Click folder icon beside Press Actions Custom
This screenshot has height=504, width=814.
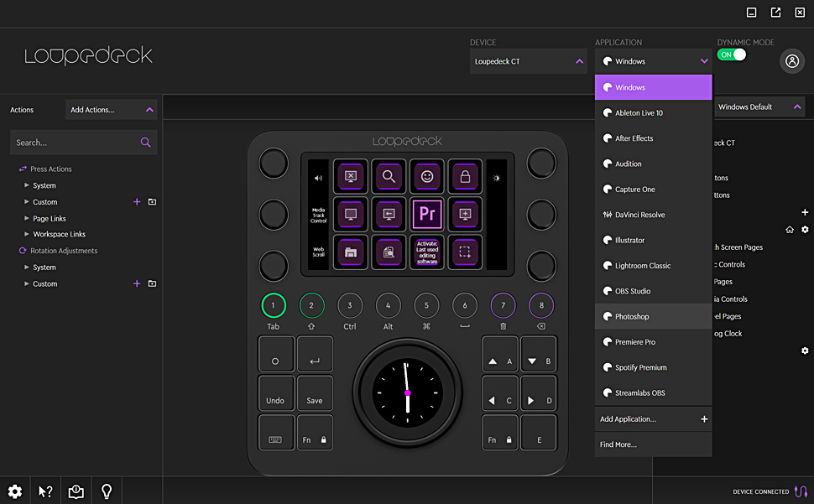[x=152, y=202]
